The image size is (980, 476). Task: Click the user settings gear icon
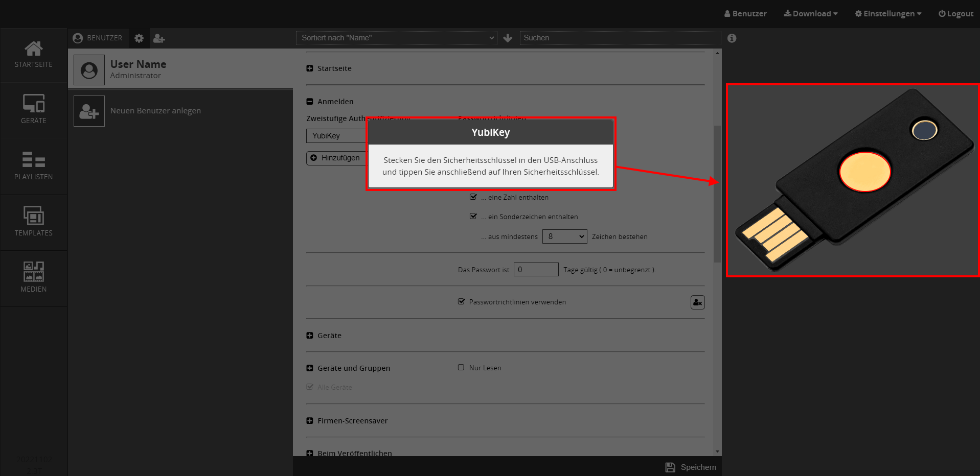tap(139, 38)
